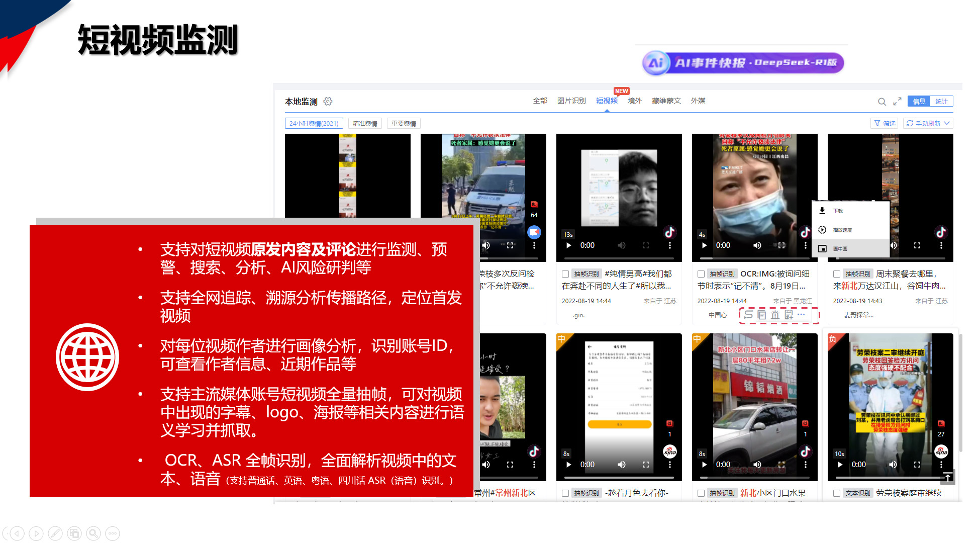Screen dimensions: 980x543
Task: Switch to the 图片识别 tab
Action: click(571, 101)
